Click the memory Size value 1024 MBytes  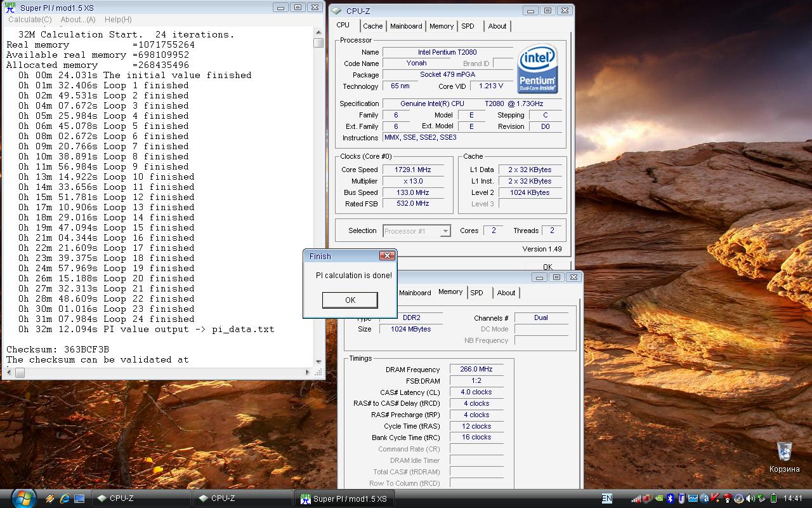(x=411, y=329)
